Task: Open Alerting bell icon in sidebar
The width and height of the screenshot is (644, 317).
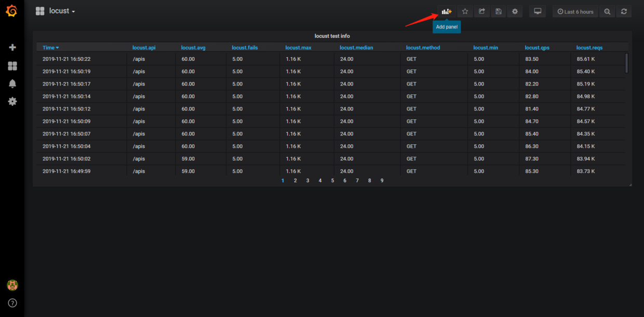Action: [x=12, y=84]
